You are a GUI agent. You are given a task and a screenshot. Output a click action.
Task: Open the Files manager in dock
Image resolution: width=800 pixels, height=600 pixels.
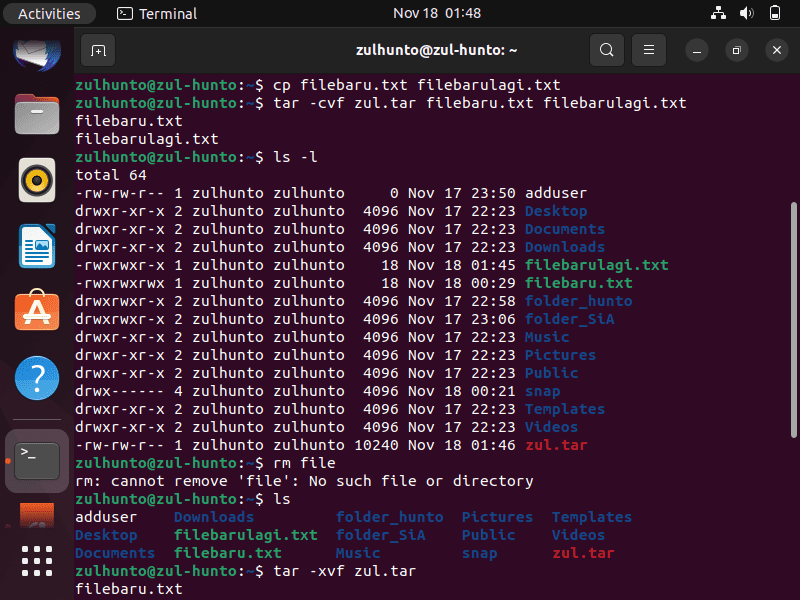coord(37,114)
